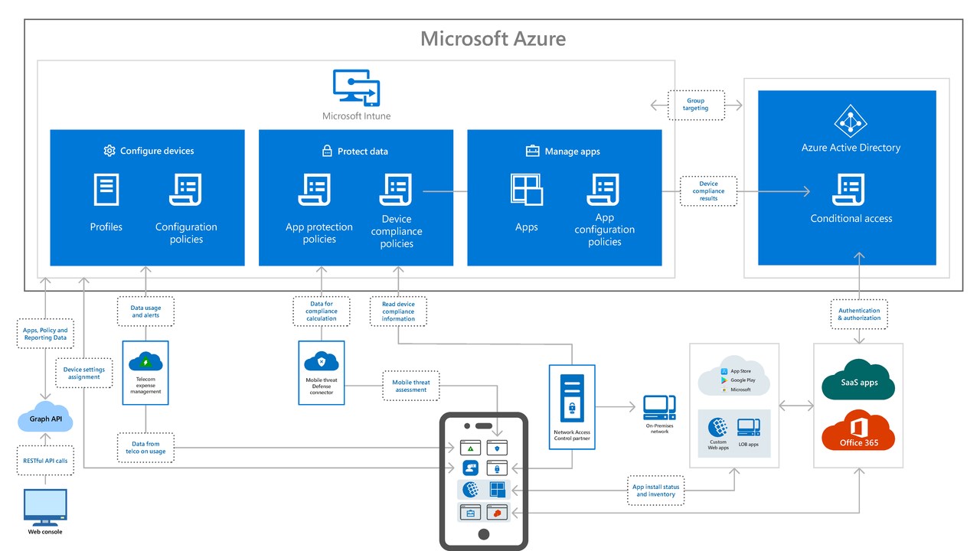Tap the green triangle app on phone
Image resolution: width=980 pixels, height=551 pixels.
pyautogui.click(x=470, y=448)
